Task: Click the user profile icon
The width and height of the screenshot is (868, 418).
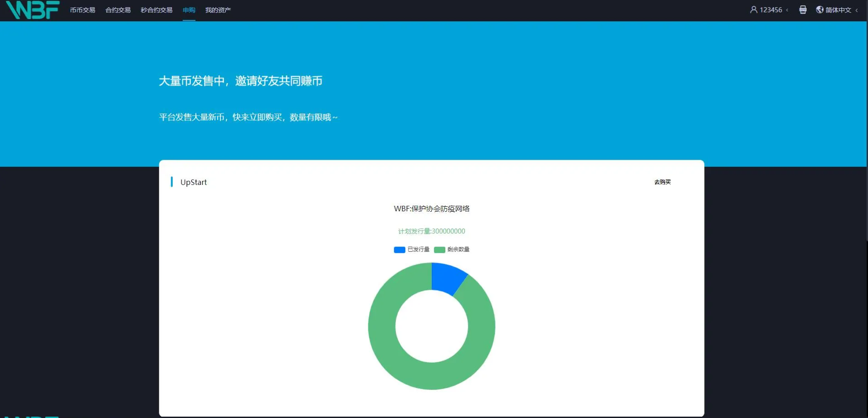Action: point(753,10)
